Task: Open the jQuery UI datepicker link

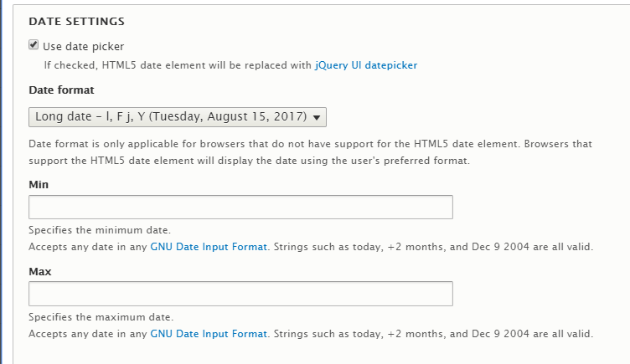Action: [365, 64]
